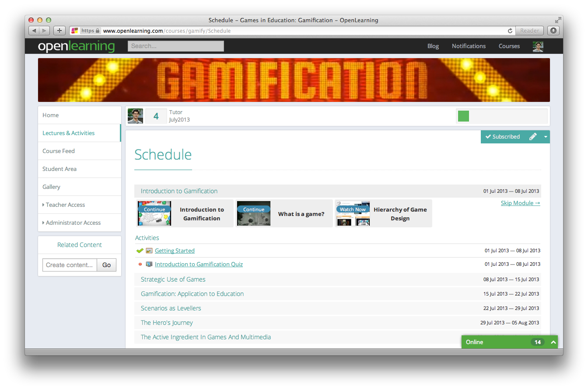The width and height of the screenshot is (588, 390).
Task: Click the Activities section heading
Action: click(147, 238)
